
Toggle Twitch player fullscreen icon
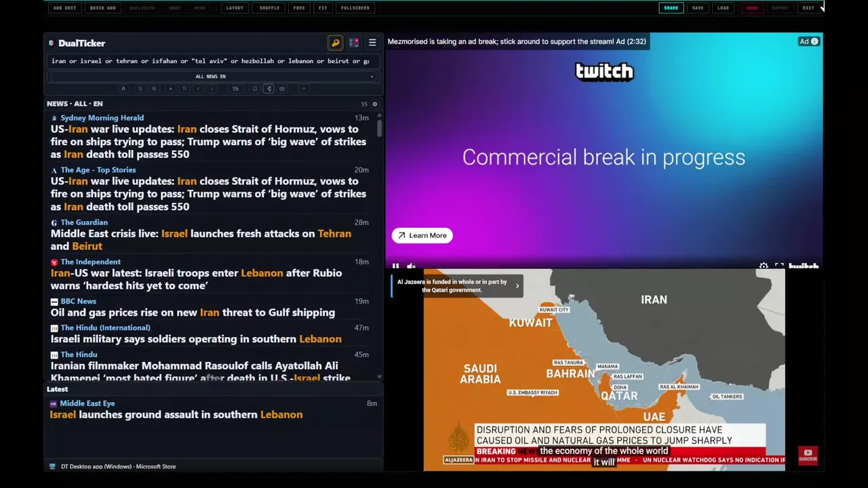779,266
